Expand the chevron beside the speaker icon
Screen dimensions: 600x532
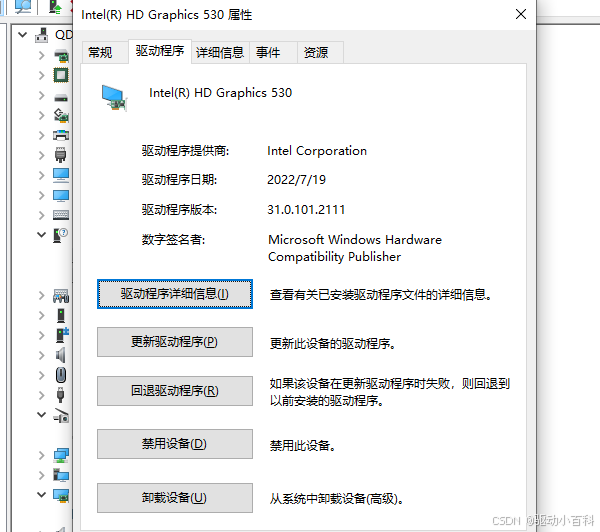[41, 355]
